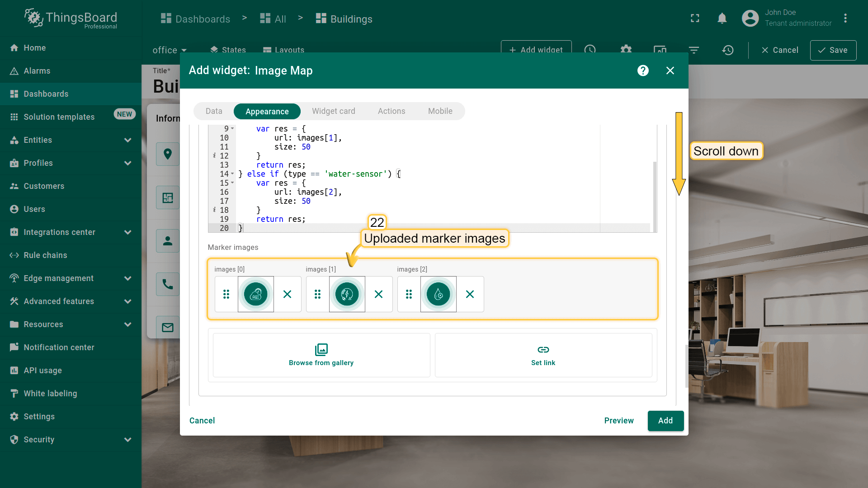868x488 pixels.
Task: Switch to the Actions tab
Action: click(x=391, y=111)
